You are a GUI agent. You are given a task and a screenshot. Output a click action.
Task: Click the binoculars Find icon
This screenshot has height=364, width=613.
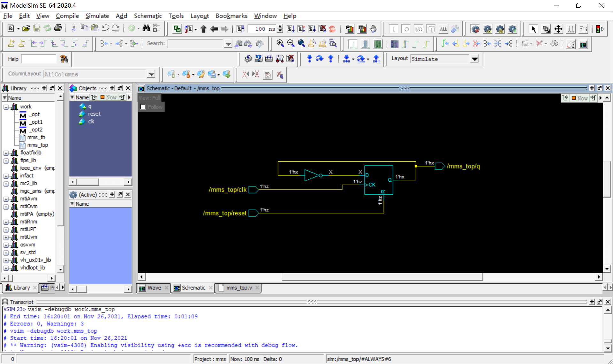click(146, 29)
